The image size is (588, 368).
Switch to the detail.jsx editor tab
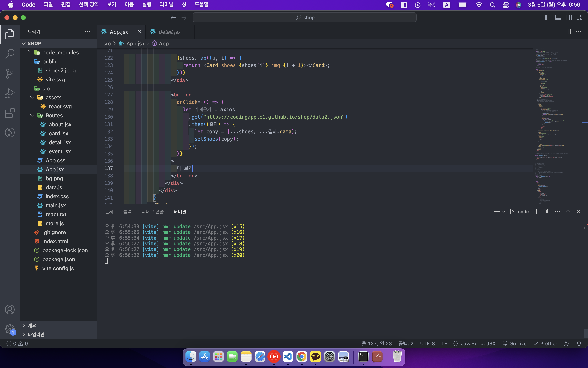pos(170,32)
